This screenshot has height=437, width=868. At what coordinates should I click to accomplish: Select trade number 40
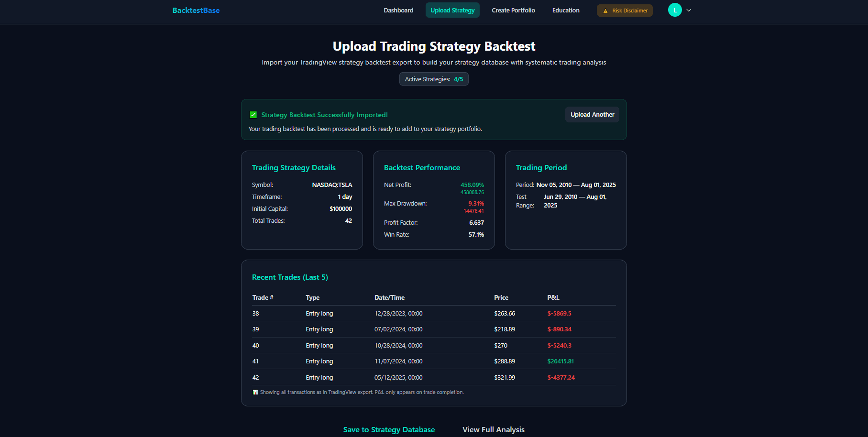coord(255,345)
